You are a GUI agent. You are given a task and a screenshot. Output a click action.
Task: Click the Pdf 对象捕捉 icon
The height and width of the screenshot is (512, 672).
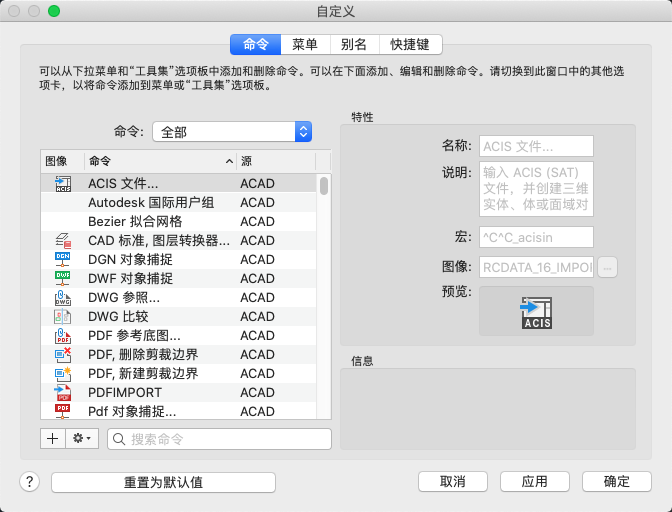point(63,411)
